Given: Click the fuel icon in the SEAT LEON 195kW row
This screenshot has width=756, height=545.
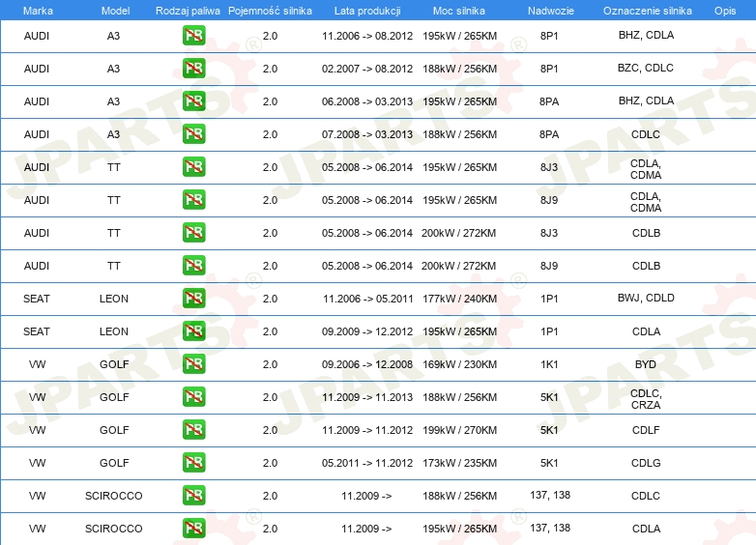Looking at the screenshot, I should [193, 331].
